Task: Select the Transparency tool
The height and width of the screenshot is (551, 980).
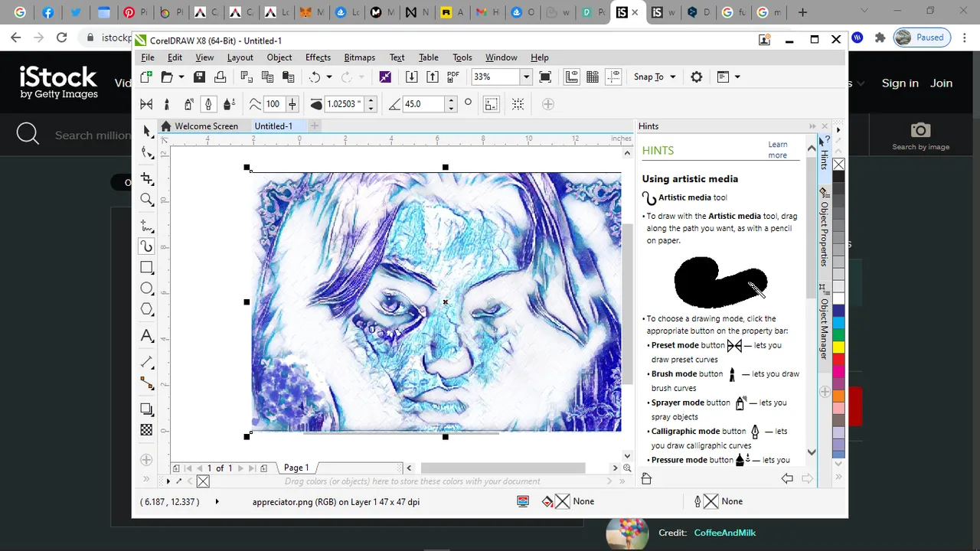Action: tap(147, 430)
